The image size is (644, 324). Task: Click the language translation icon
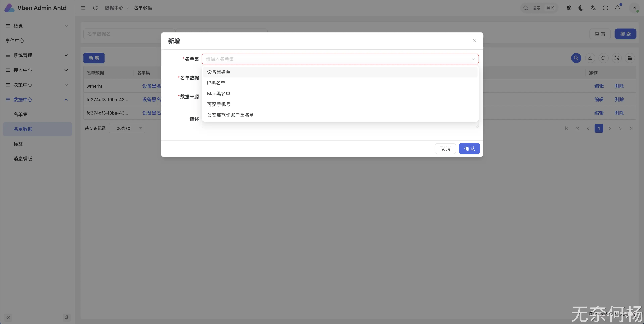(593, 8)
